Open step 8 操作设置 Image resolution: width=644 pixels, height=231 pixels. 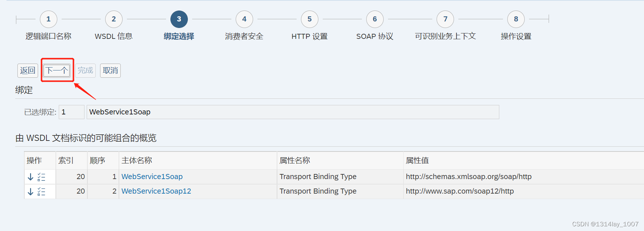point(516,19)
